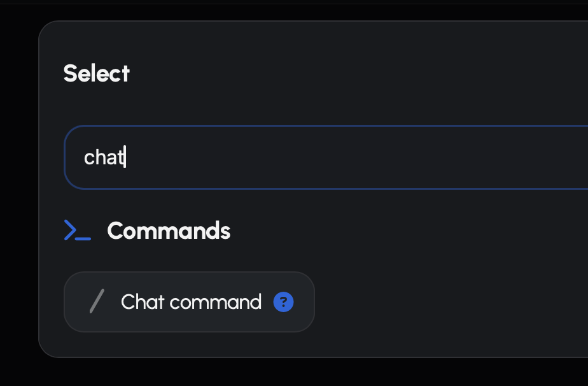Click the typed word "chat" in search

[103, 157]
